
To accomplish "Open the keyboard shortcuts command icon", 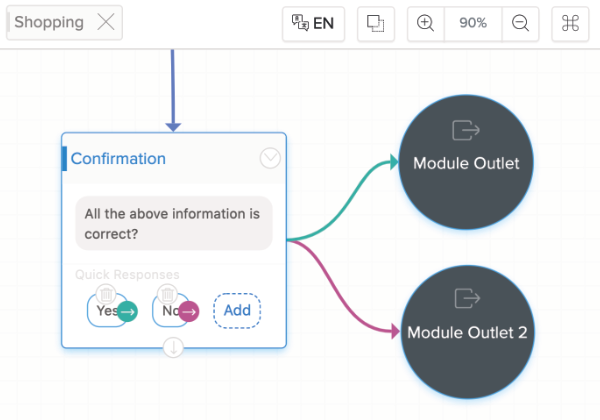I will (571, 23).
